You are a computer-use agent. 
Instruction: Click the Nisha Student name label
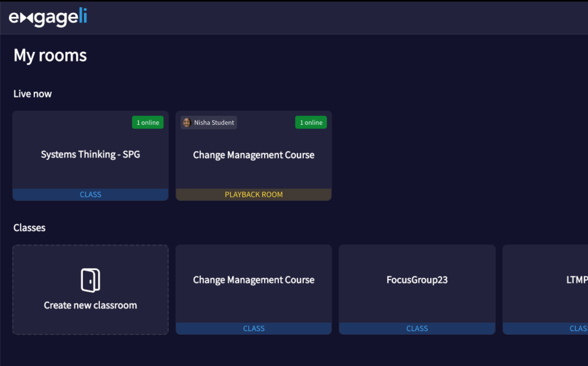pos(214,122)
